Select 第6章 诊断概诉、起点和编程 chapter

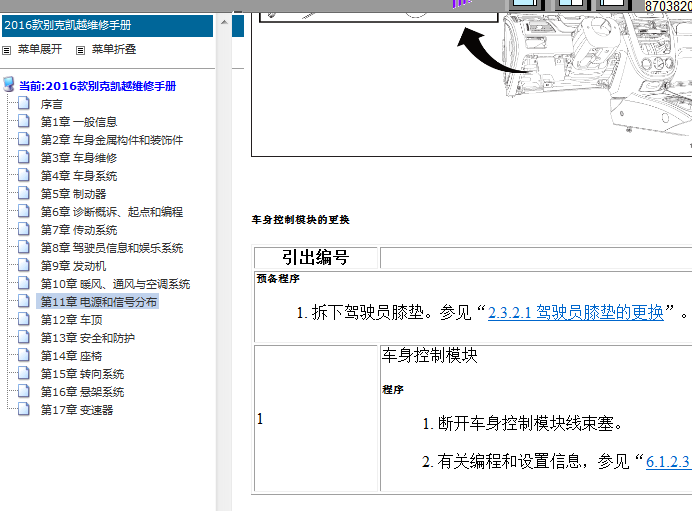click(x=112, y=212)
